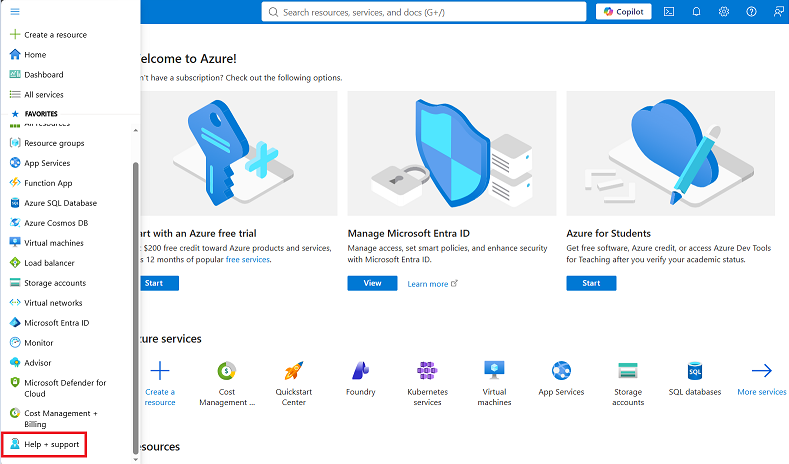Open the Learn more link
The image size is (789, 464).
[432, 284]
